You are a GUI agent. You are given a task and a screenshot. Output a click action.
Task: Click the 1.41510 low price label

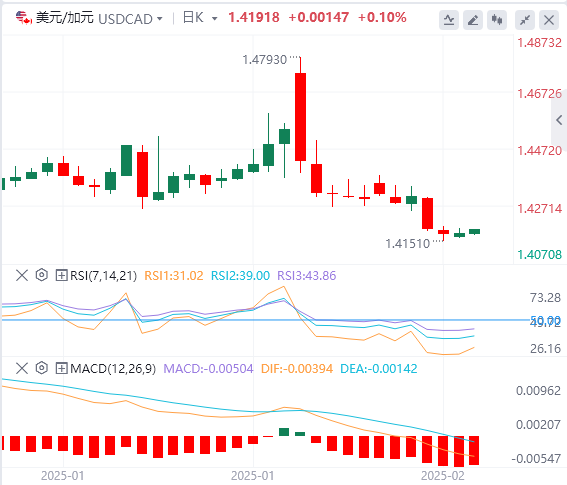pyautogui.click(x=408, y=243)
